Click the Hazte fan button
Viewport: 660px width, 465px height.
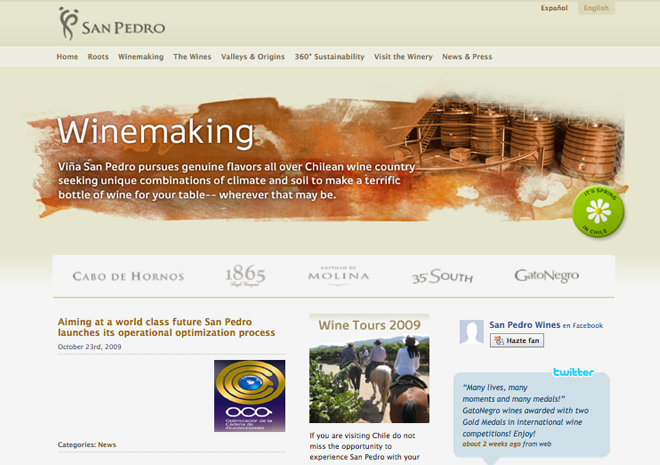tap(517, 340)
